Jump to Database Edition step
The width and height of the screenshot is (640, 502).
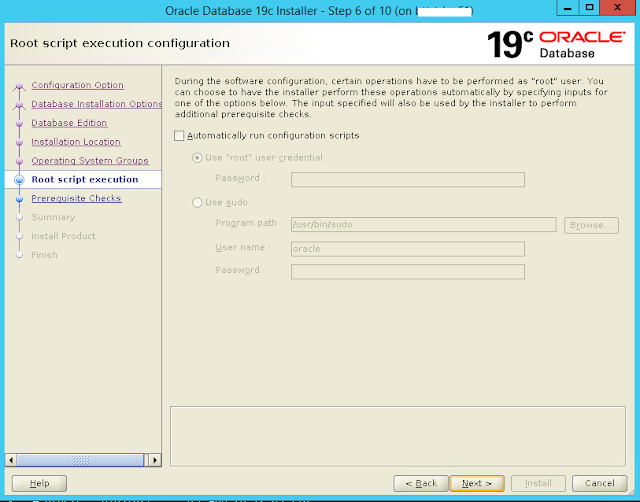coord(69,123)
